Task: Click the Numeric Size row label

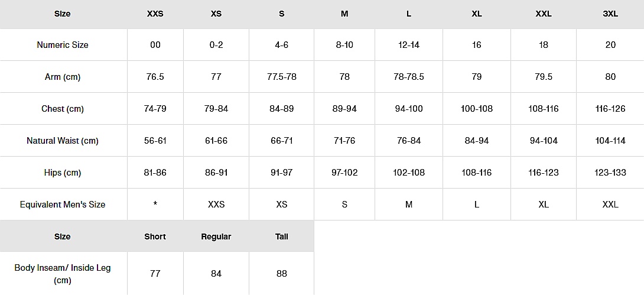Action: [63, 45]
